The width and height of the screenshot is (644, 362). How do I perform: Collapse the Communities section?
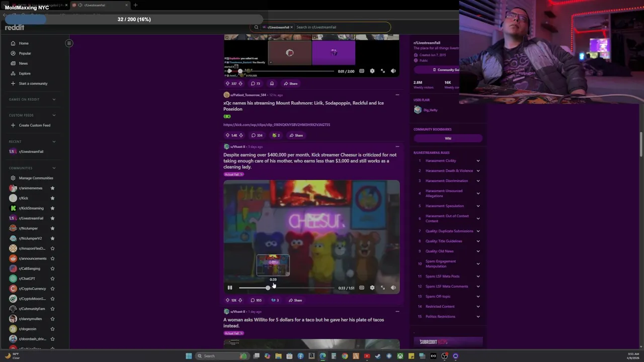click(54, 168)
